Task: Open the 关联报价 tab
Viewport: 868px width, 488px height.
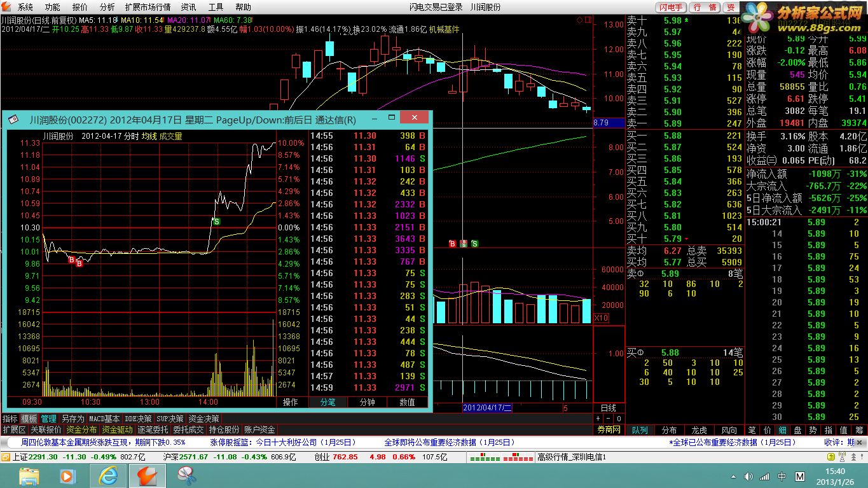Action: (x=46, y=430)
